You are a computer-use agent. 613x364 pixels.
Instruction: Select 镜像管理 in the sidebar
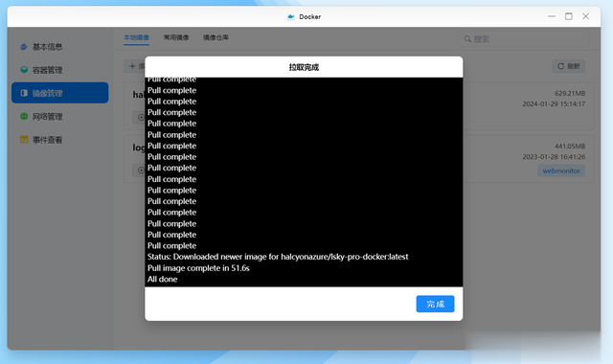pos(59,93)
